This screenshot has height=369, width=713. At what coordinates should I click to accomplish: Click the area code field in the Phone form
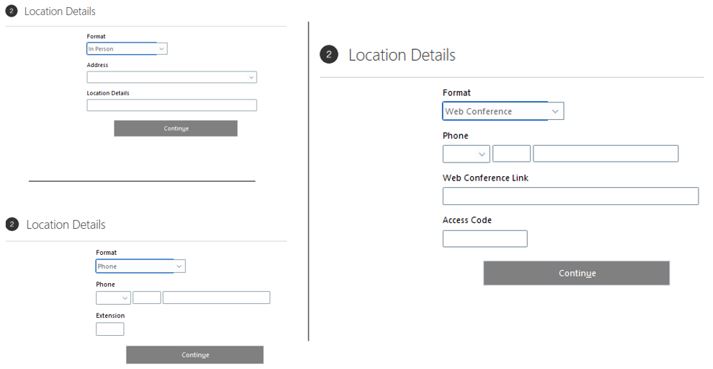pos(146,298)
